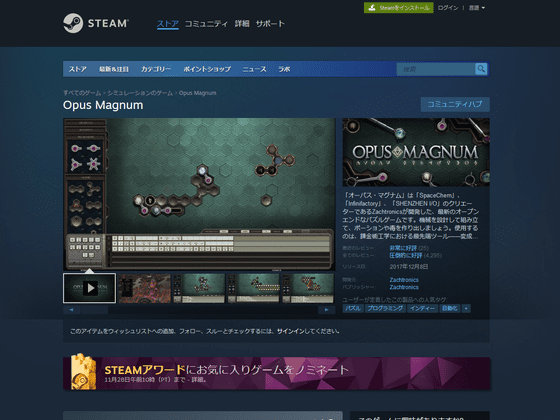Screen dimensions: 560x420
Task: Select 詳細 in top navigation
Action: [242, 24]
